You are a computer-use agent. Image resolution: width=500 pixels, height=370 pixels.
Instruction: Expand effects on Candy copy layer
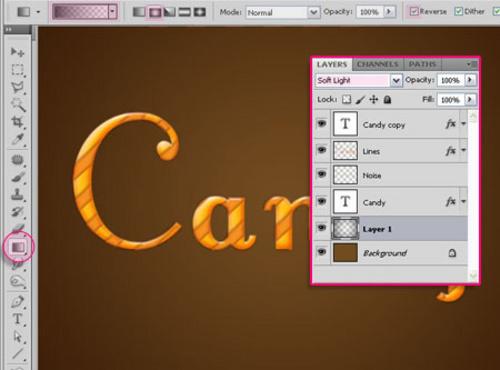[x=463, y=124]
